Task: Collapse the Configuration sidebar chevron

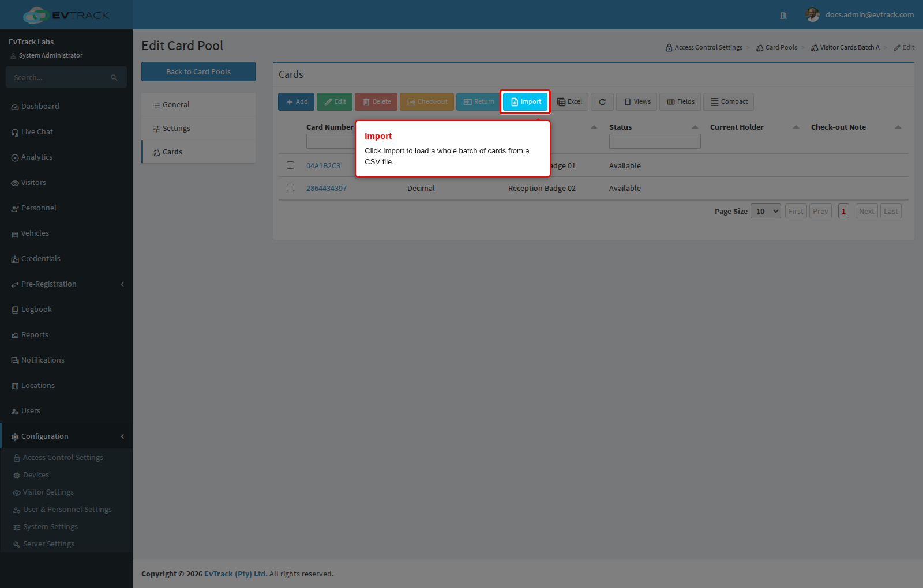Action: point(122,436)
